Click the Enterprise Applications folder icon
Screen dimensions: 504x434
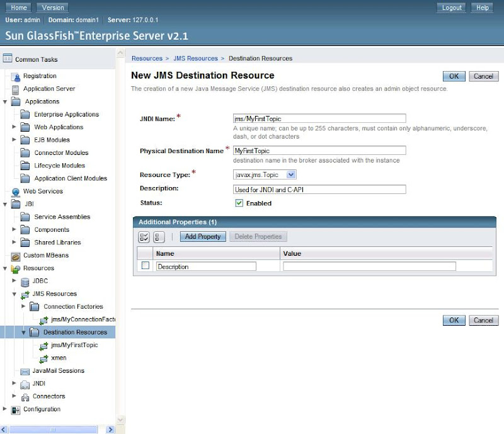pyautogui.click(x=25, y=115)
